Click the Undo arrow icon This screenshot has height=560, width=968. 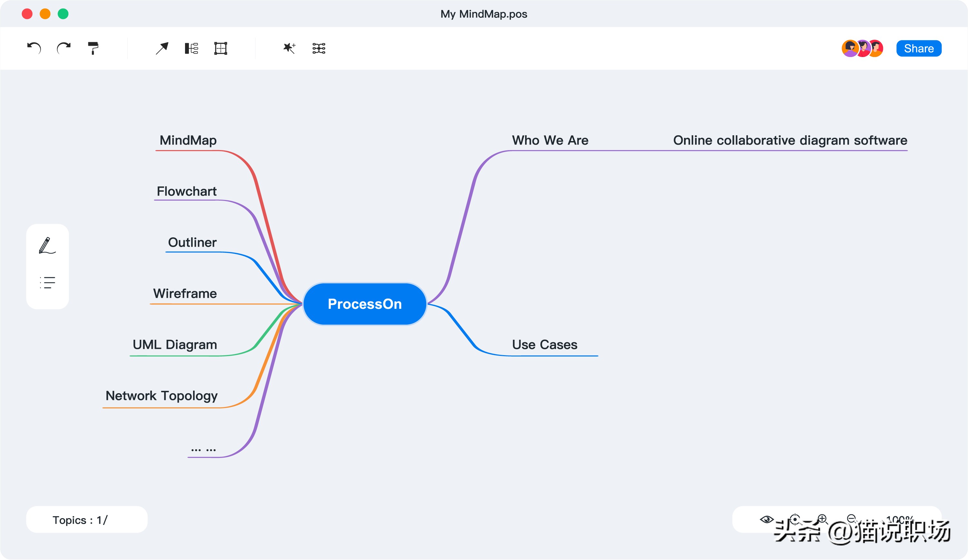coord(34,48)
